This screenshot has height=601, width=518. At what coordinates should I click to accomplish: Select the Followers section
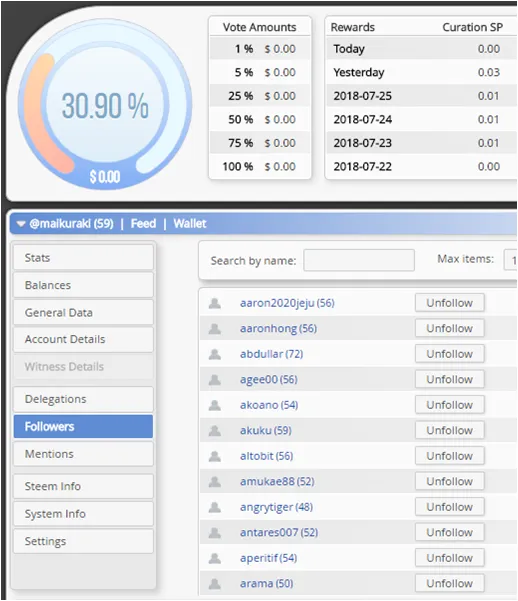tap(83, 426)
